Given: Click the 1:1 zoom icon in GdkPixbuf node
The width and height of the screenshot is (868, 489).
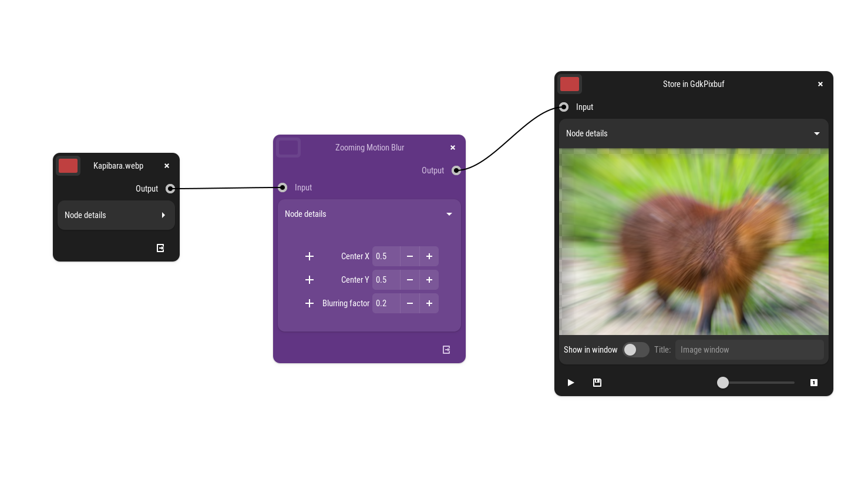Looking at the screenshot, I should coord(814,383).
